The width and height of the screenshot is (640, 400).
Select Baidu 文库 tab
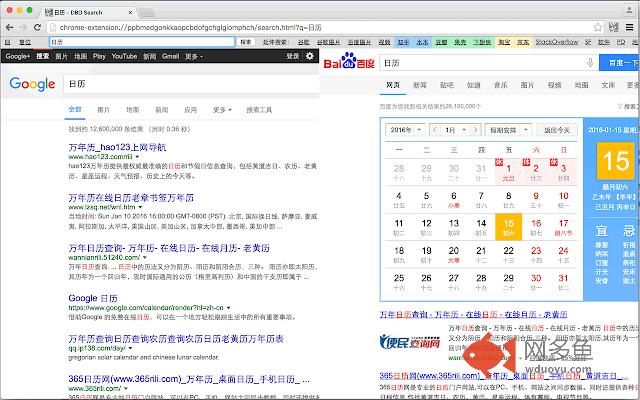[x=608, y=85]
